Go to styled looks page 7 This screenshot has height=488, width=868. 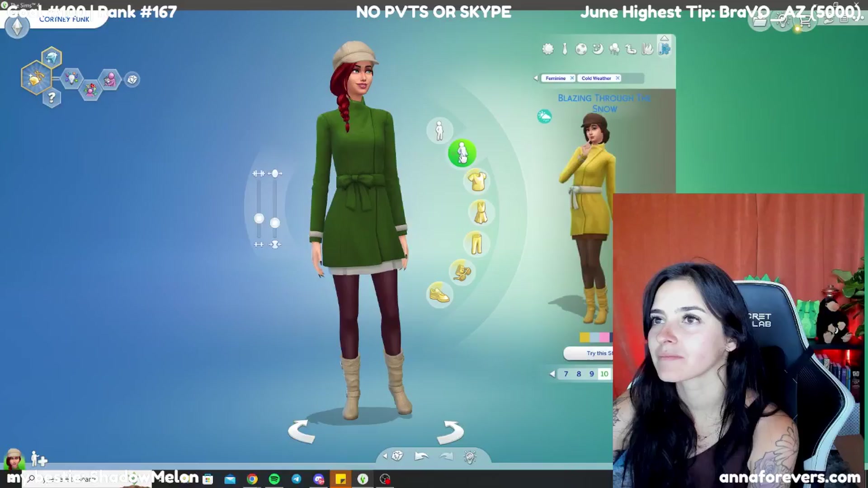coord(566,374)
